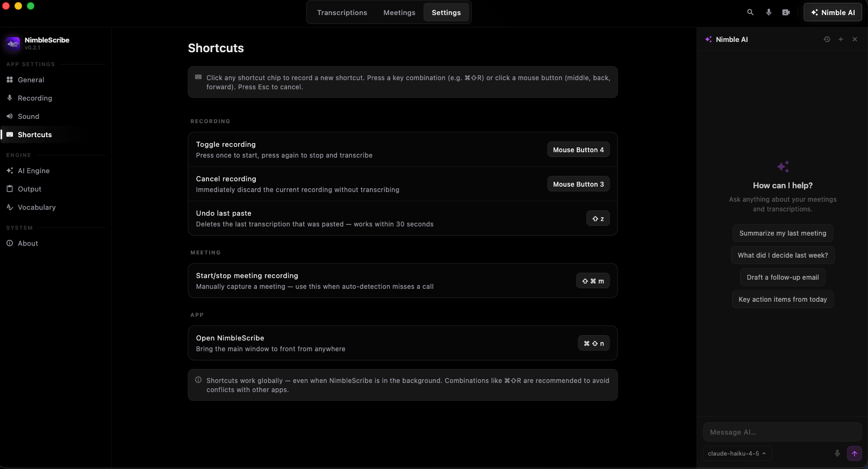Click the 'Open NimbleScribe' row title

point(230,338)
